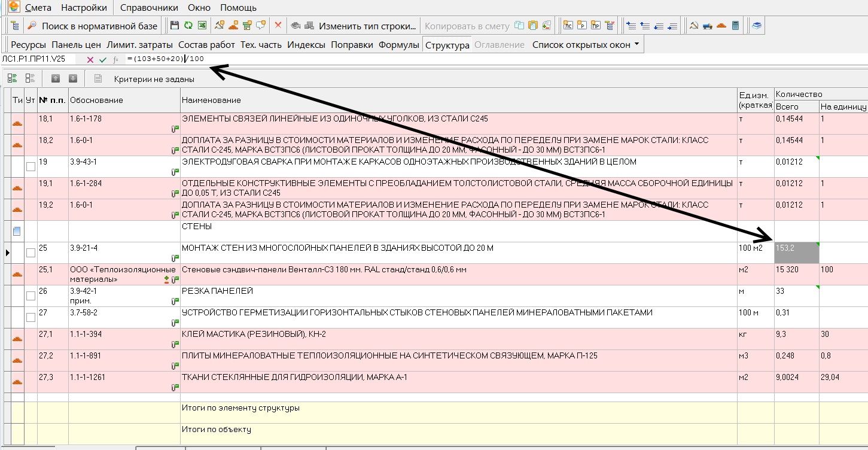
Task: Click the check-all list icon in filter bar
Action: pyautogui.click(x=13, y=78)
